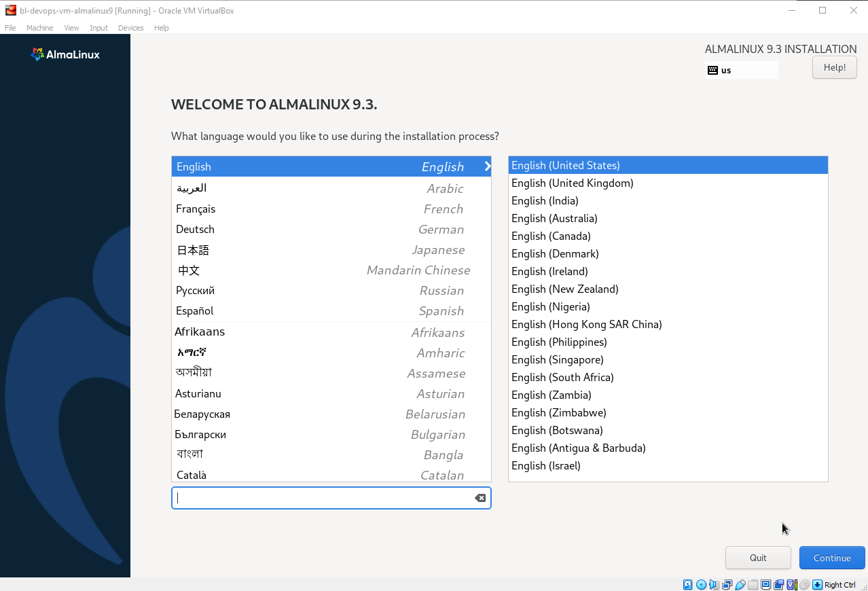Click the Right Ctrl host key label
The height and width of the screenshot is (591, 868).
tap(840, 585)
